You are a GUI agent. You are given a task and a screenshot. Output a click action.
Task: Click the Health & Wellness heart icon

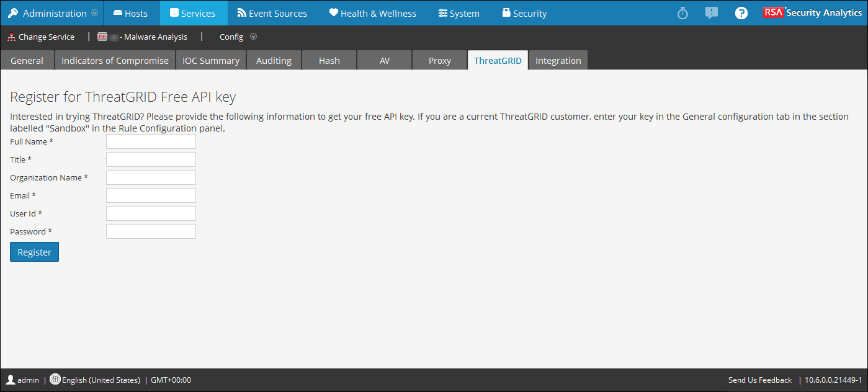pyautogui.click(x=333, y=12)
